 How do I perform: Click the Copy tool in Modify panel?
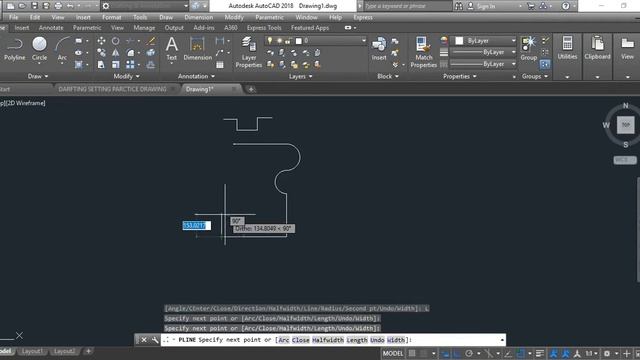101,53
